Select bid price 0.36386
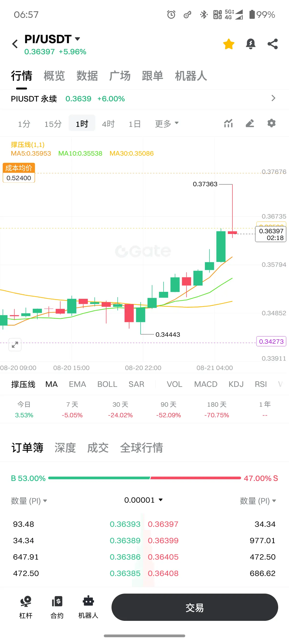The image size is (289, 644). [125, 557]
